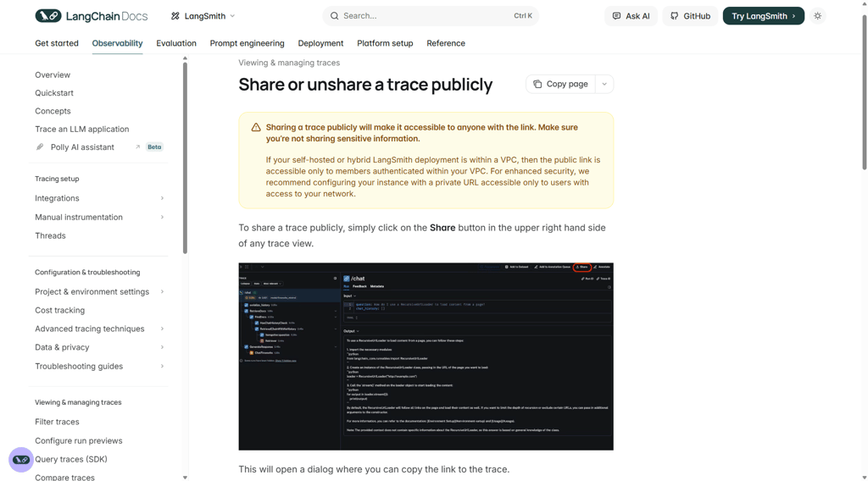Viewport: 868px width, 481px height.
Task: Click the purple LangChain chat bubble icon
Action: [x=21, y=460]
